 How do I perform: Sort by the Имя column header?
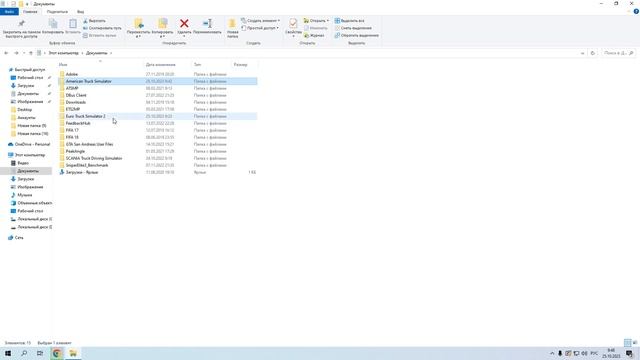pyautogui.click(x=63, y=65)
